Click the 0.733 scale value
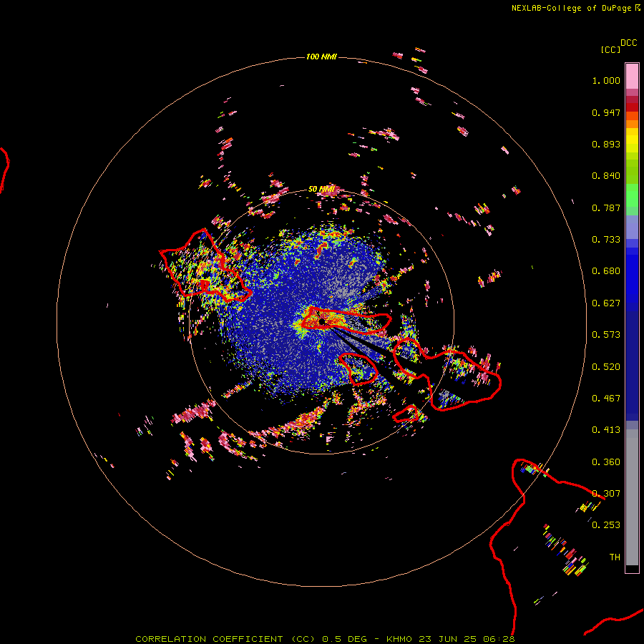 click(606, 240)
